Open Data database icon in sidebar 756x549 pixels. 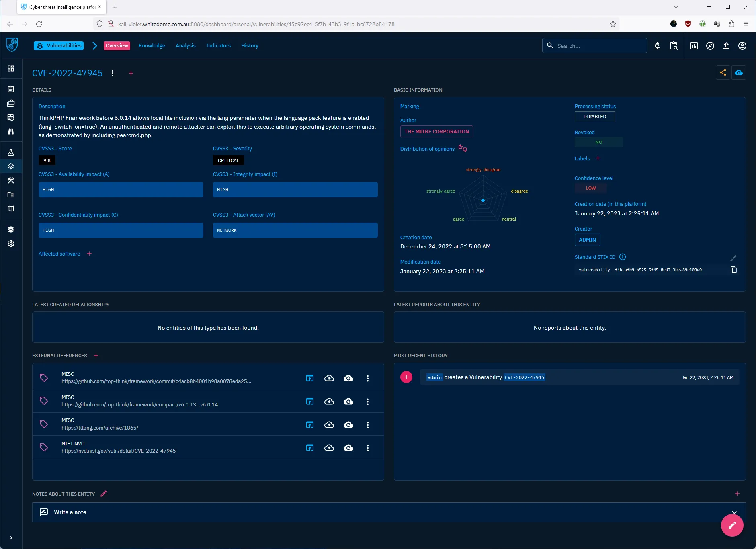pyautogui.click(x=11, y=229)
